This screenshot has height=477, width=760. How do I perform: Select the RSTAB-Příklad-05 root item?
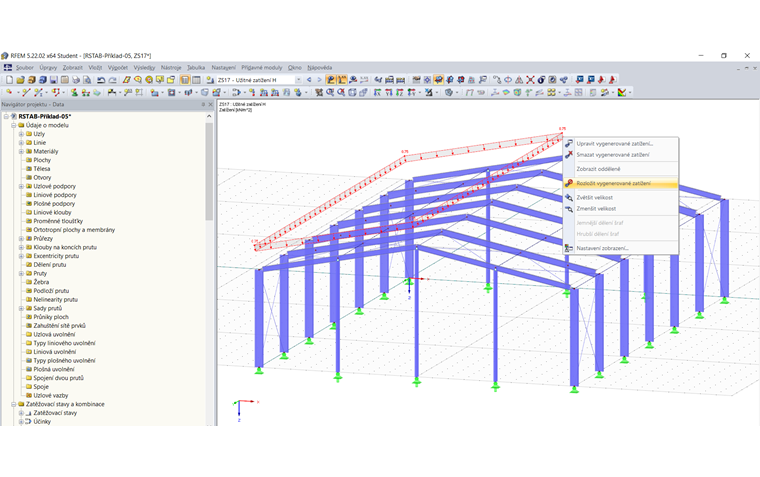tap(45, 116)
